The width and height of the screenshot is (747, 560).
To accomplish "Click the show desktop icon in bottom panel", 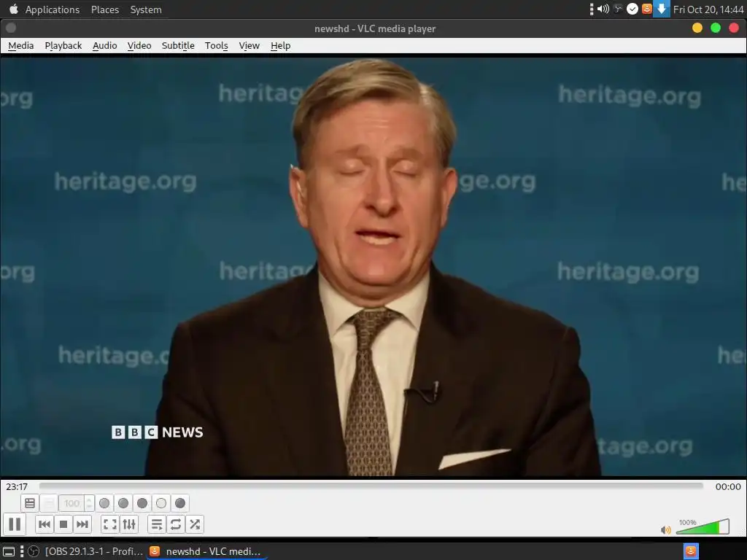I will pos(9,551).
